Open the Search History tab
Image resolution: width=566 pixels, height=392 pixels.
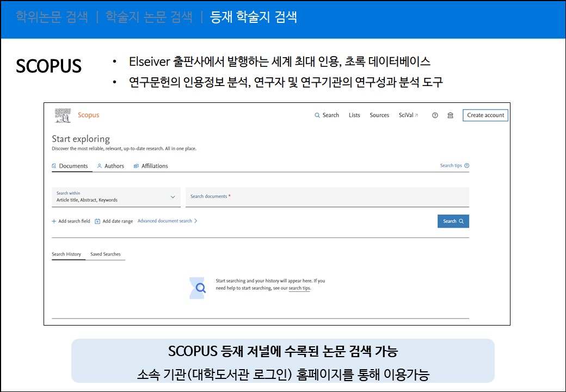coord(66,254)
